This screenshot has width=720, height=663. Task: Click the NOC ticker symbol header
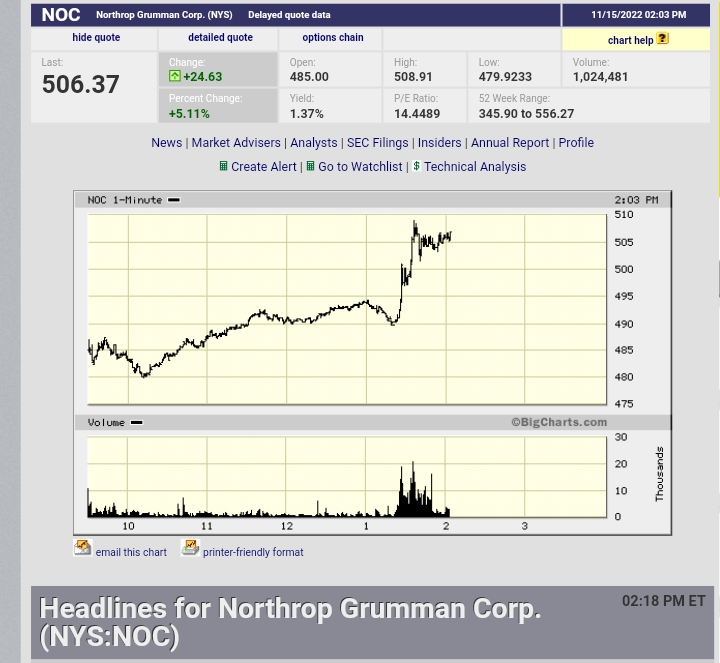(61, 15)
